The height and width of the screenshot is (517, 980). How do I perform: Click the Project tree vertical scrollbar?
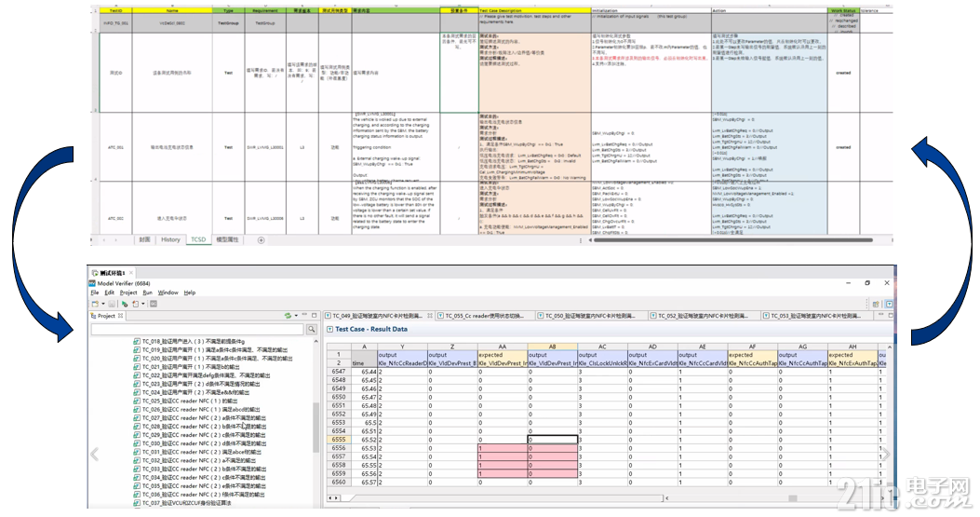(x=315, y=428)
